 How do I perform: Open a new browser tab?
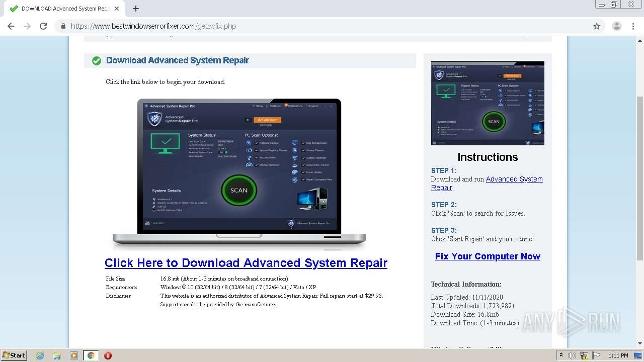(x=136, y=9)
